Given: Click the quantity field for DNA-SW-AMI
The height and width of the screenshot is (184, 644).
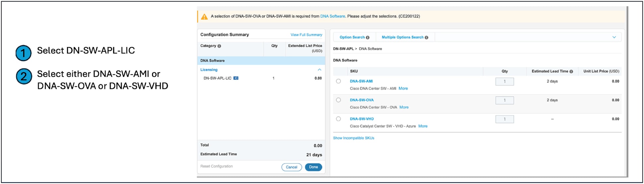Looking at the screenshot, I should 505,81.
